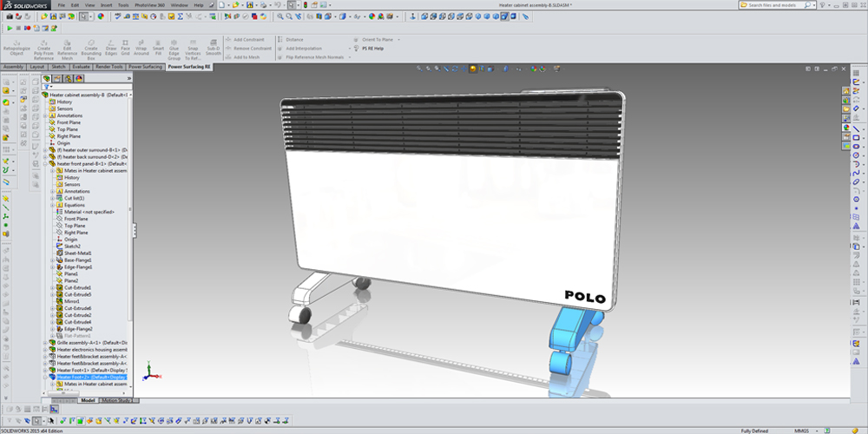Select the Line sketch tool on right toolbar
The height and width of the screenshot is (434, 868).
[857, 128]
